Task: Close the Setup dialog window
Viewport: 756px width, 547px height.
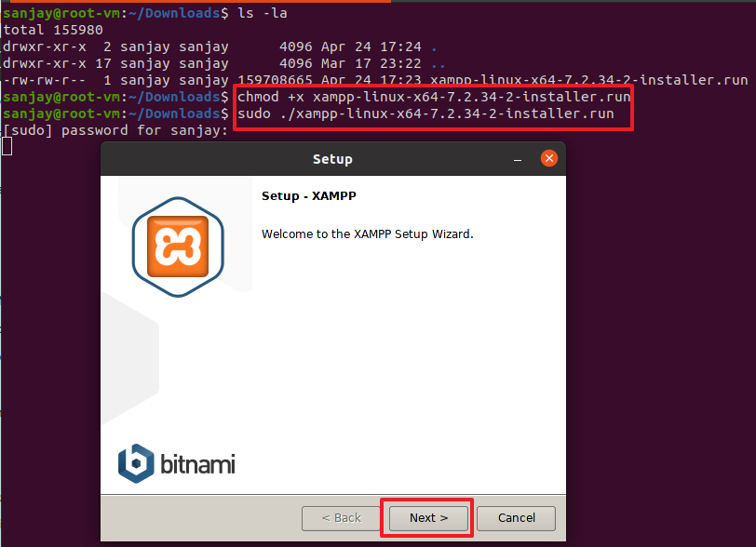Action: coord(549,159)
